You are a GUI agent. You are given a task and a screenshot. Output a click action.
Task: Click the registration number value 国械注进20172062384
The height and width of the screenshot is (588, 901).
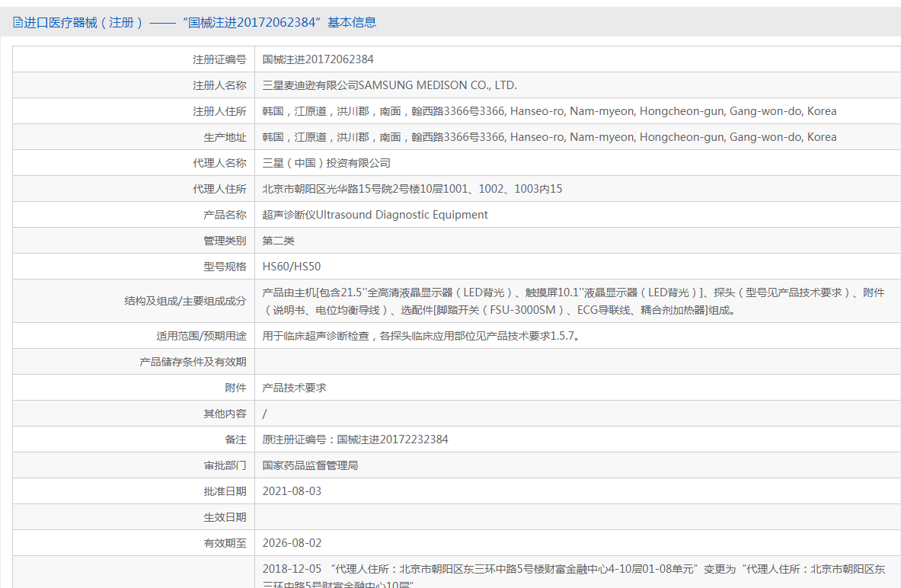[x=318, y=59]
